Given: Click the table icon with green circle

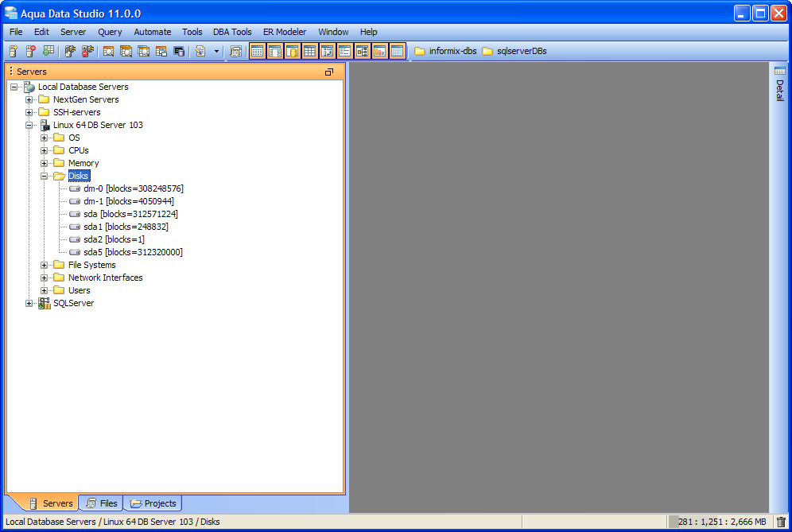Looking at the screenshot, I should [48, 51].
